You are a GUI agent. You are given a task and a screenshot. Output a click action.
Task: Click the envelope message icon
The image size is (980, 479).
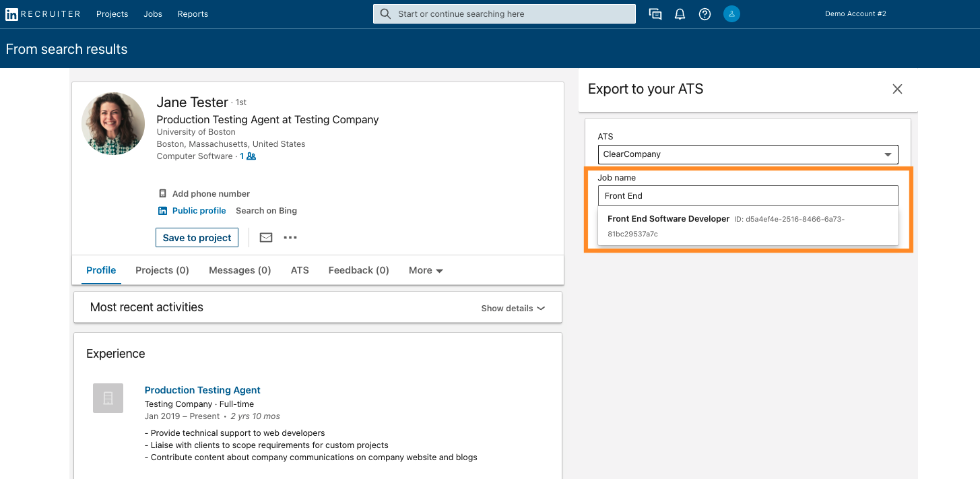pyautogui.click(x=266, y=238)
